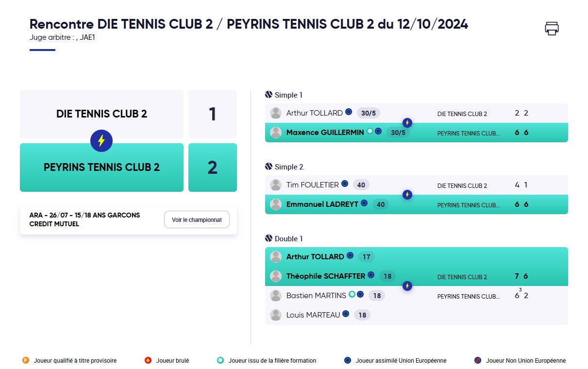Click the lightning icon in Simple 2 match
This screenshot has width=588, height=369.
[407, 195]
